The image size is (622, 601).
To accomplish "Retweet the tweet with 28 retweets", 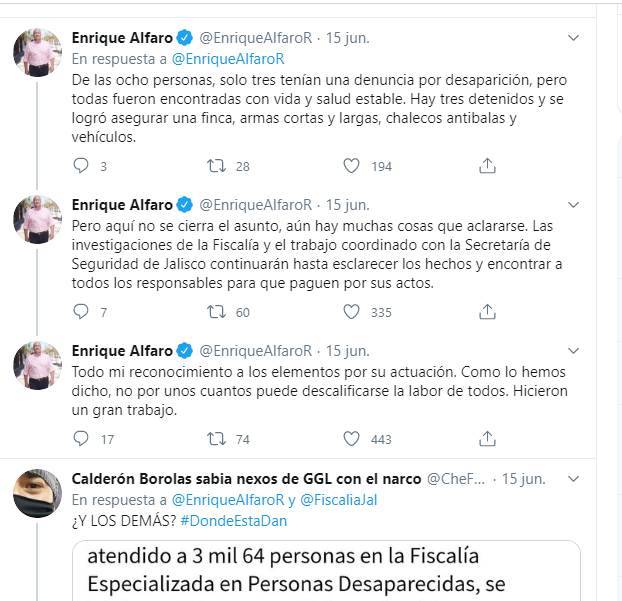I will coord(216,165).
